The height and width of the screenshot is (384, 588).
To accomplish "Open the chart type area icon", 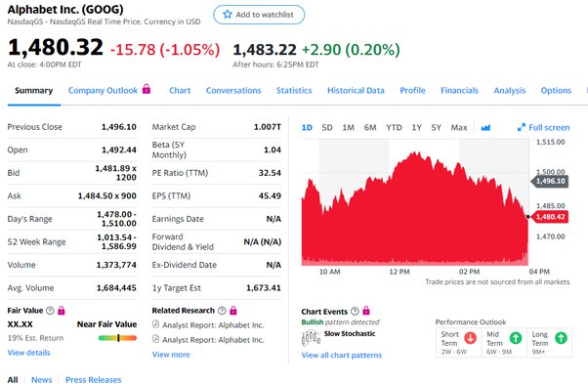I will pyautogui.click(x=485, y=127).
